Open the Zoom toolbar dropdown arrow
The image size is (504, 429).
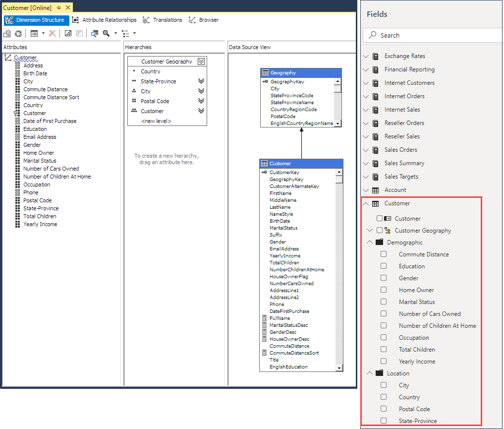[115, 33]
